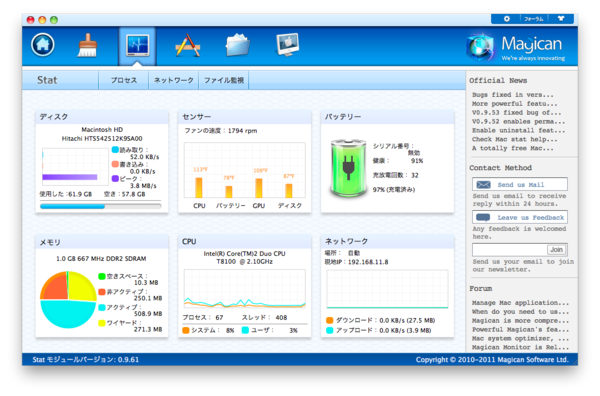Click the green battery icon
Viewport: 600px width, 396px height.
pos(348,168)
